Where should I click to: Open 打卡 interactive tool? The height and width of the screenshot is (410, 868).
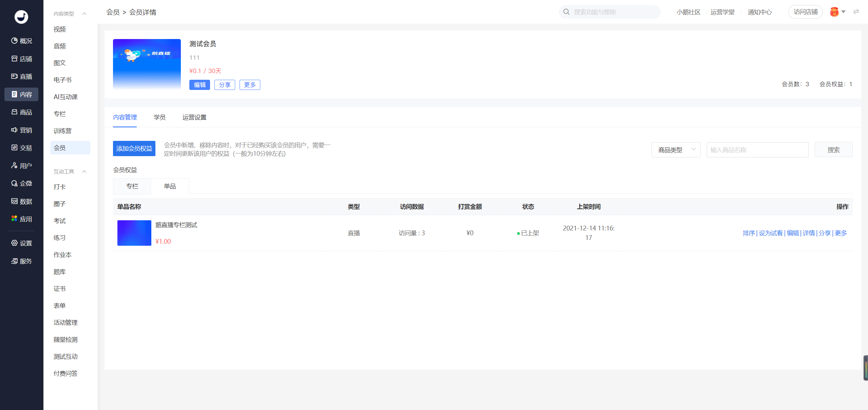pyautogui.click(x=60, y=187)
